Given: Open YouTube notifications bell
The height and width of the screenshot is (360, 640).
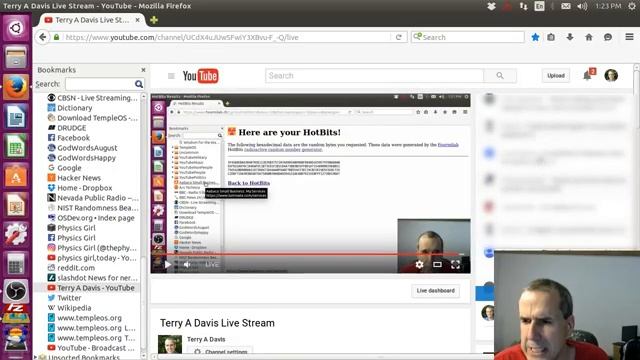Looking at the screenshot, I should 587,76.
